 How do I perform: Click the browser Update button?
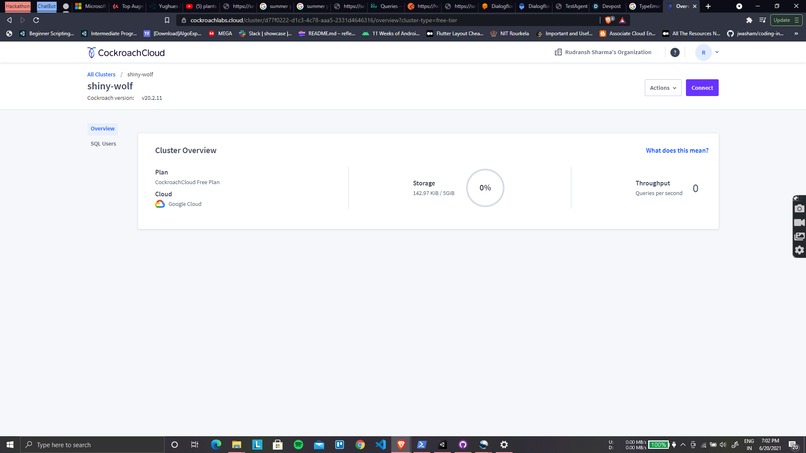click(786, 20)
